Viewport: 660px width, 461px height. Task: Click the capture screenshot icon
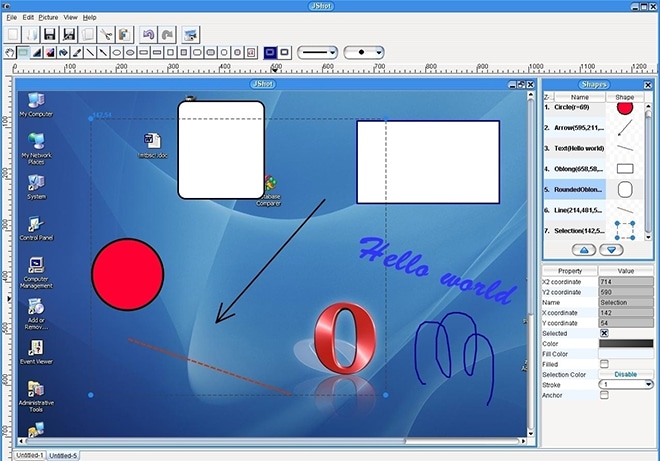tap(190, 34)
